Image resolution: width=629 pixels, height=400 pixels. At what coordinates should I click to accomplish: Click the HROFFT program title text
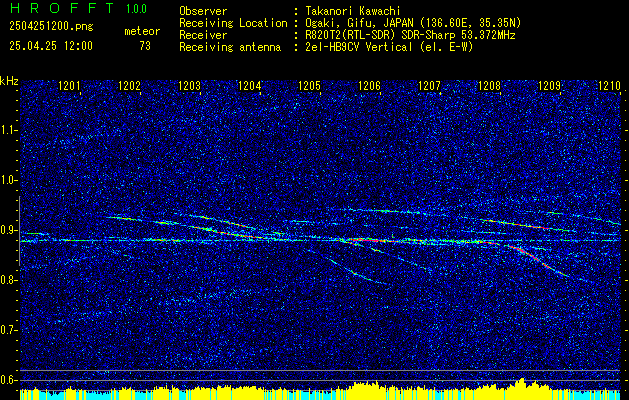click(62, 8)
